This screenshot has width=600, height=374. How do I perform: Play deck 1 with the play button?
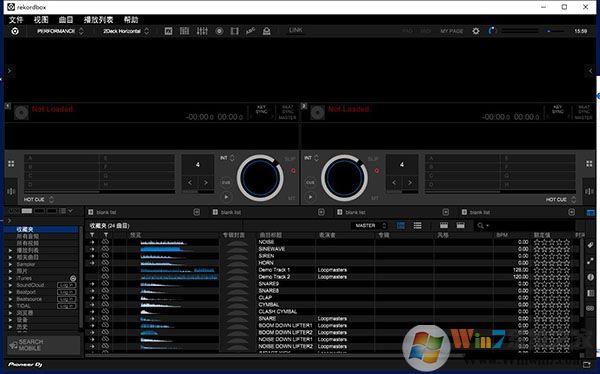(226, 197)
